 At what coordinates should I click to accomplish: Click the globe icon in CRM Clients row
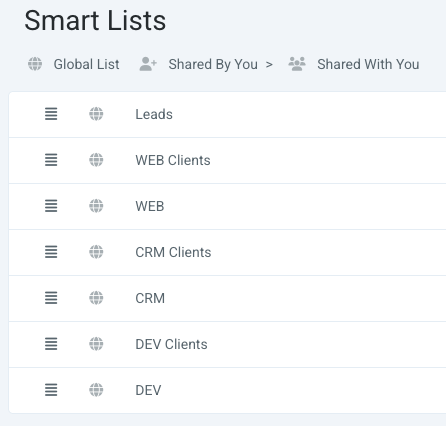coord(96,252)
